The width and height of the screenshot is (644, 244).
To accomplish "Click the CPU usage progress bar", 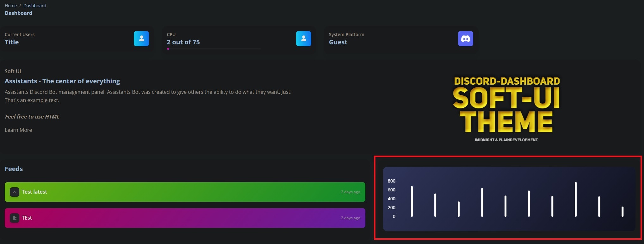I will click(x=214, y=49).
